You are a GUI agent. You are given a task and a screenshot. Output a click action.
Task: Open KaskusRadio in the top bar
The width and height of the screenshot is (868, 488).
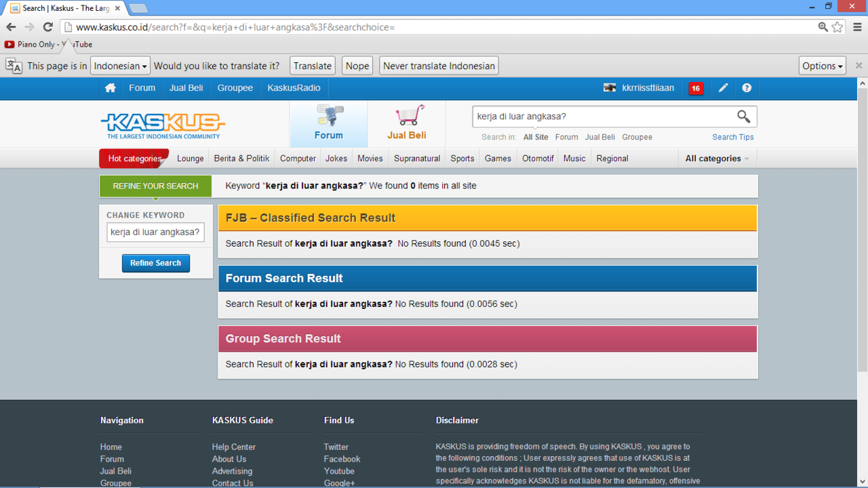[294, 87]
